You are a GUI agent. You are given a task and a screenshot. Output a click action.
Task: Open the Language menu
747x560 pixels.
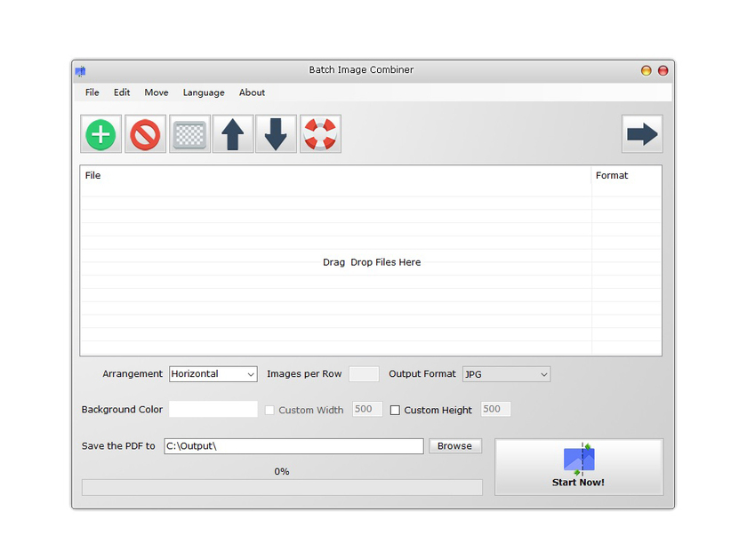(204, 92)
